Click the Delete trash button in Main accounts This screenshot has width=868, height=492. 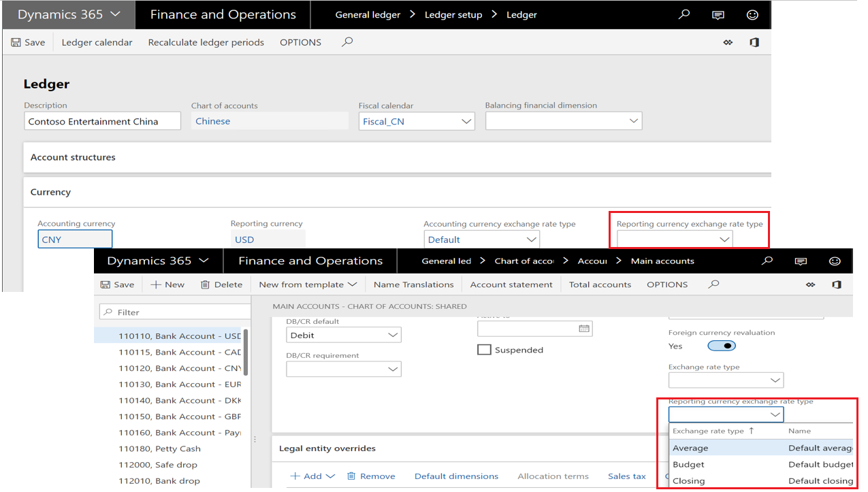point(221,284)
